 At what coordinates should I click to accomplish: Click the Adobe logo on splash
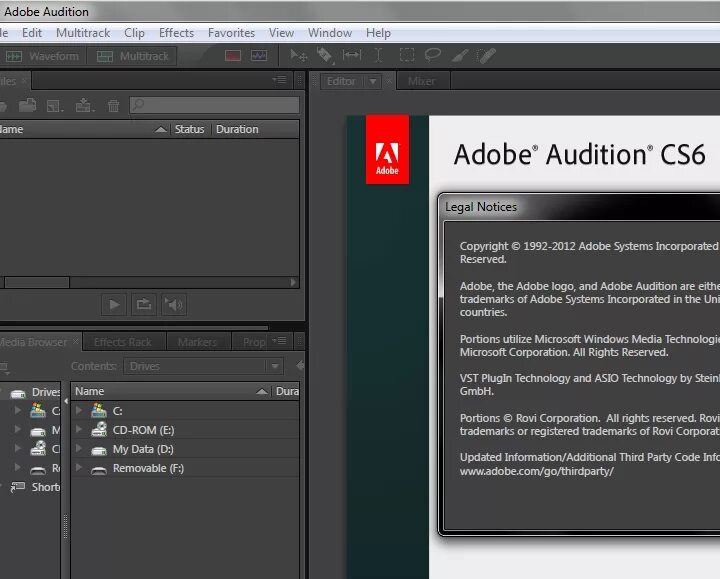[x=388, y=150]
